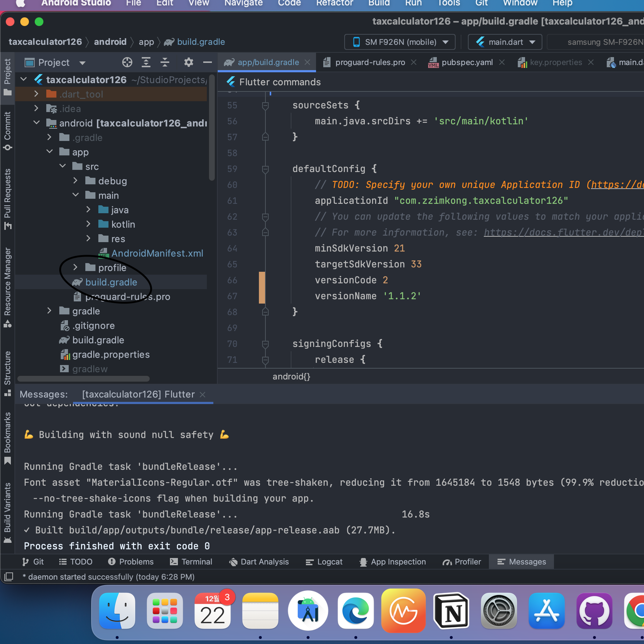Open the Pull Requests tool window
The height and width of the screenshot is (644, 644).
pos(8,199)
